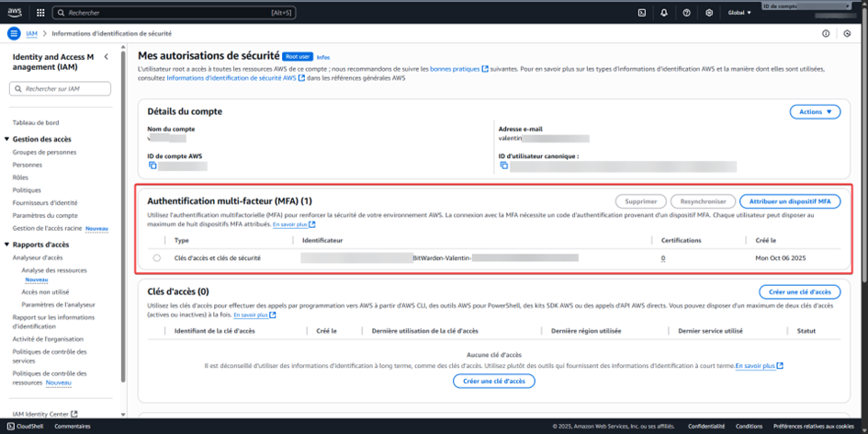Click the CloudShell icon in the footer
This screenshot has height=434, width=868.
click(x=11, y=427)
